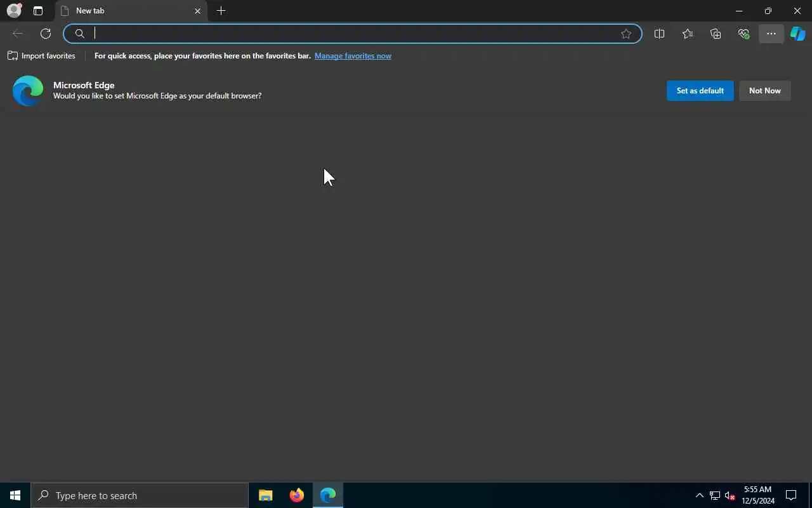Screen dimensions: 812x508
Task: Open the clock and date
Action: click(x=758, y=495)
